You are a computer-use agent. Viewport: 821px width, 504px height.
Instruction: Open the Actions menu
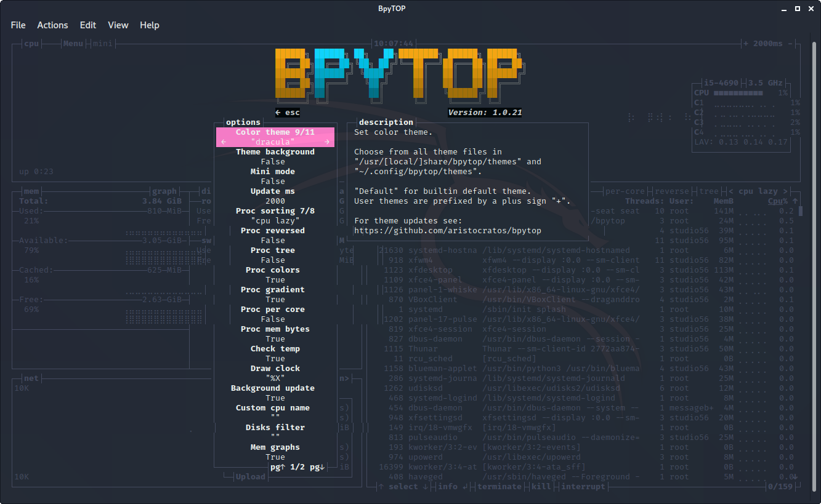tap(52, 25)
